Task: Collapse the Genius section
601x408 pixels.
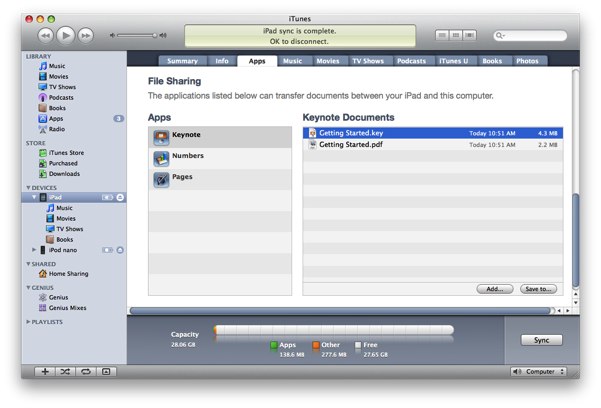Action: 28,288
